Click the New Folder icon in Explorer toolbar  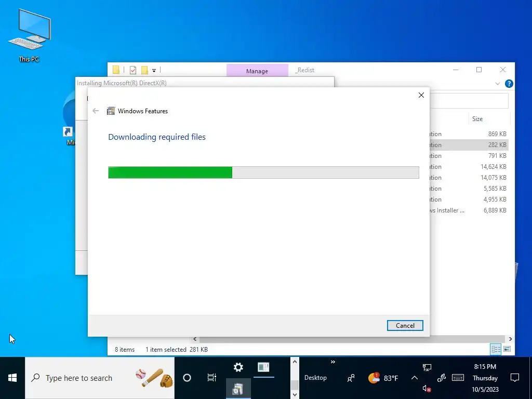point(144,70)
